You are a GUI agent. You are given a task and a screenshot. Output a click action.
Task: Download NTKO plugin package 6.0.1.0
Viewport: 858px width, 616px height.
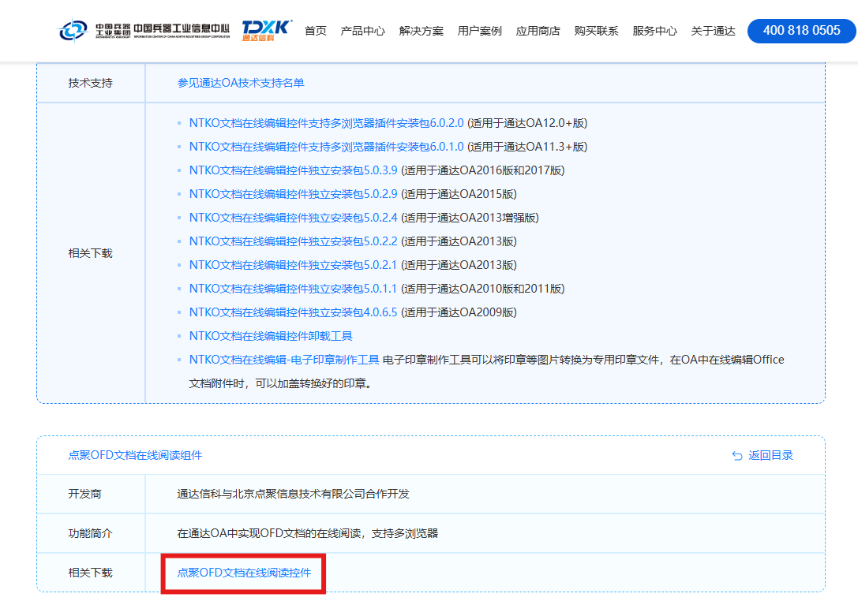(x=326, y=147)
